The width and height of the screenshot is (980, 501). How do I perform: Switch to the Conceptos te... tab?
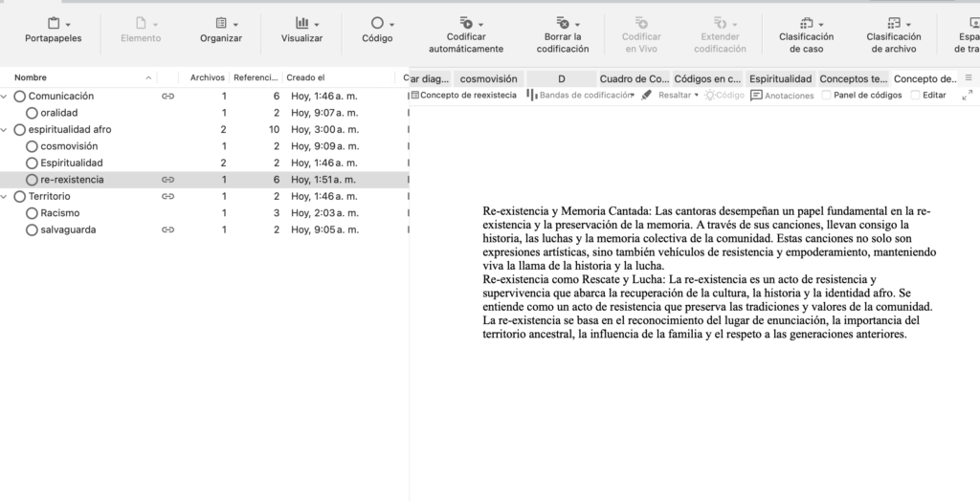853,78
